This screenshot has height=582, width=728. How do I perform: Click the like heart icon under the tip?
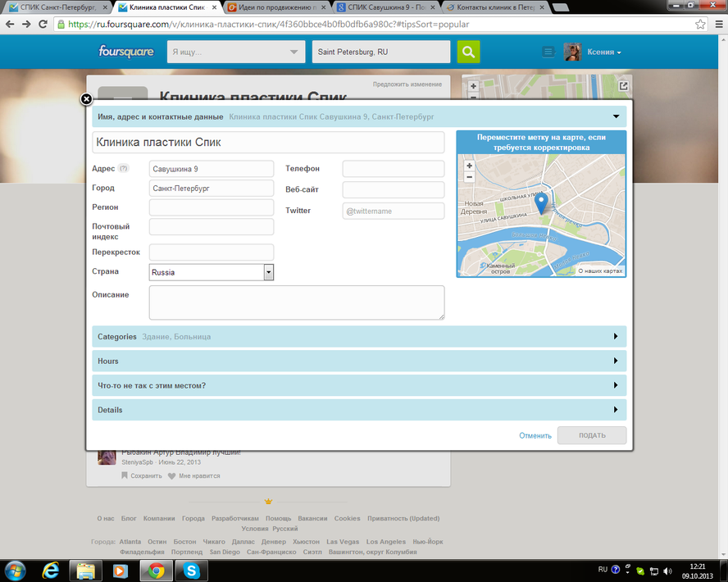pyautogui.click(x=172, y=475)
